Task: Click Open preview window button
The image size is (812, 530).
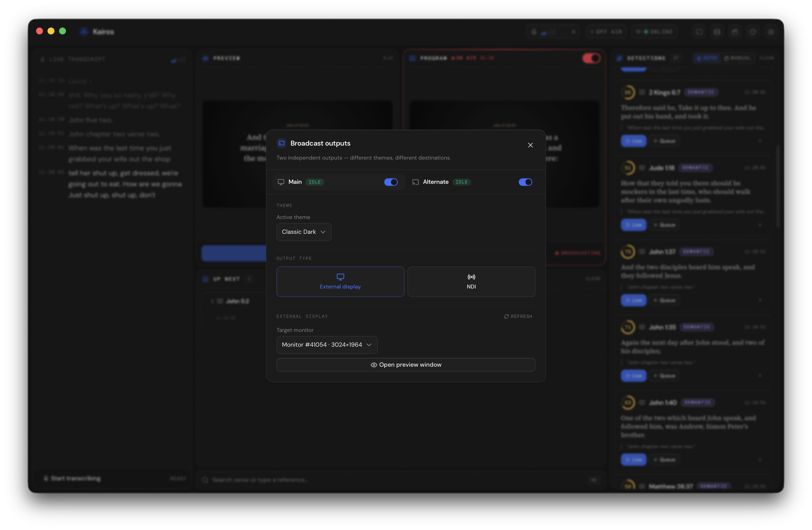Action: point(406,365)
